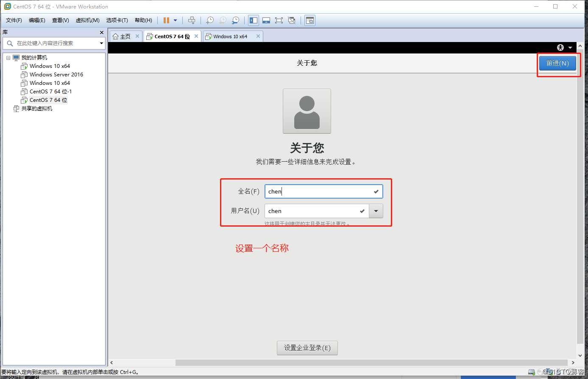Image resolution: width=588 pixels, height=379 pixels.
Task: Click the 设置企业登录(E) button
Action: pos(307,348)
